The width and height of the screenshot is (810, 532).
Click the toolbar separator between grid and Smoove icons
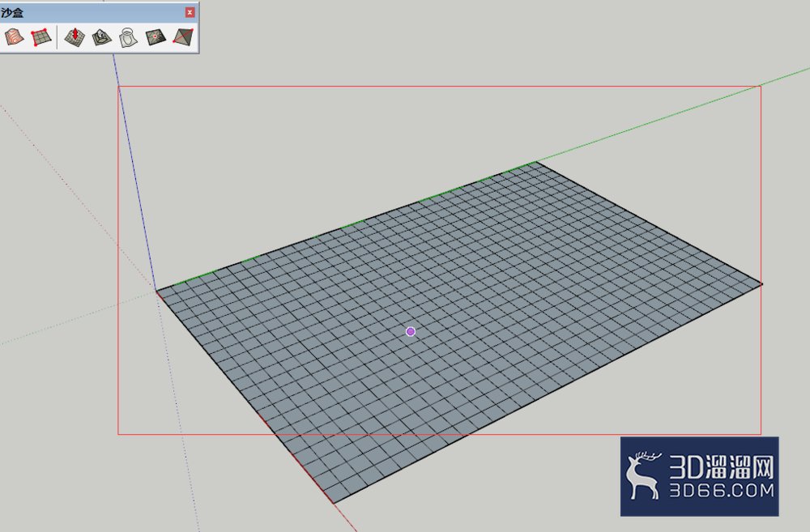(x=58, y=37)
